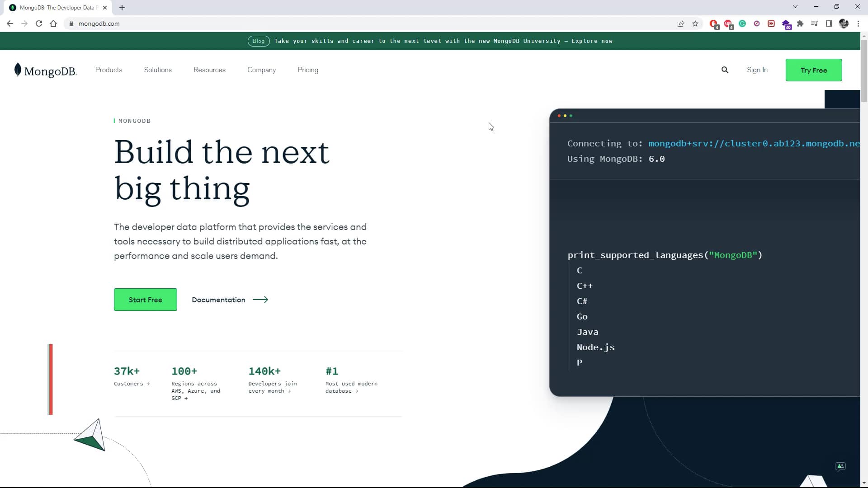Open the Grammarly extension
Screen dimensions: 868x488
coord(742,23)
